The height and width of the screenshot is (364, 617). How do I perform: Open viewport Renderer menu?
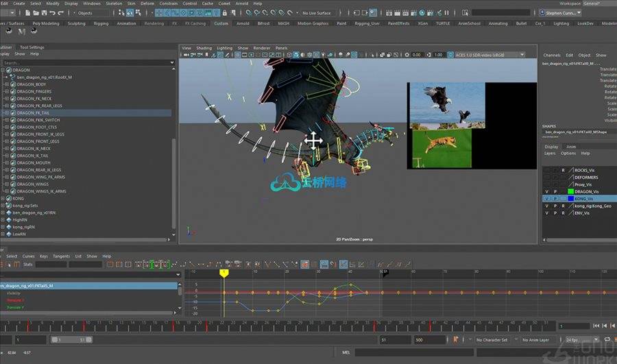262,48
